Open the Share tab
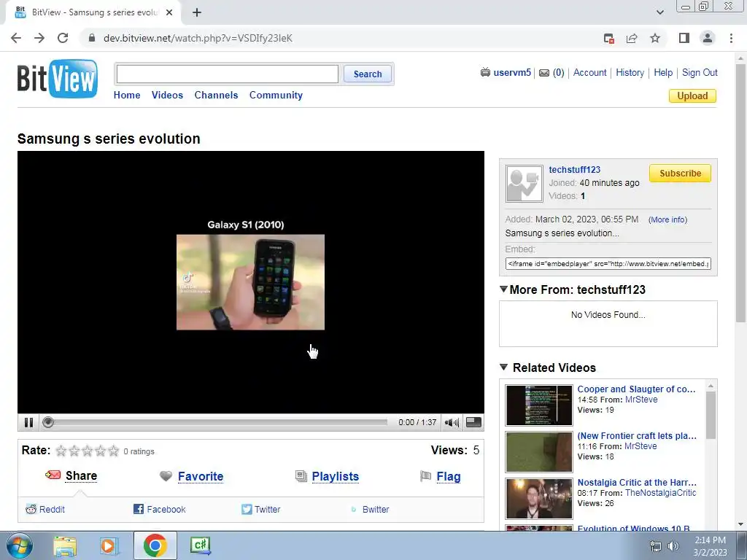 point(81,475)
